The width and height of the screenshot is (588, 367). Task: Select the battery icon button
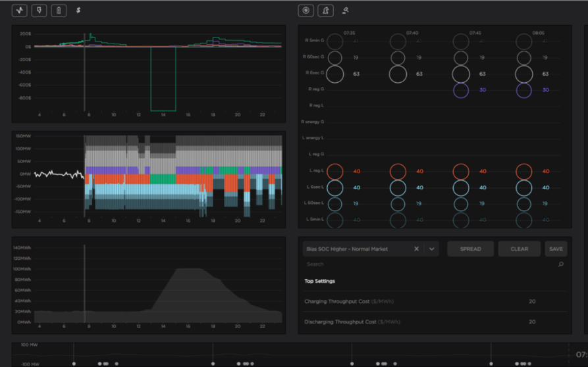click(x=59, y=11)
